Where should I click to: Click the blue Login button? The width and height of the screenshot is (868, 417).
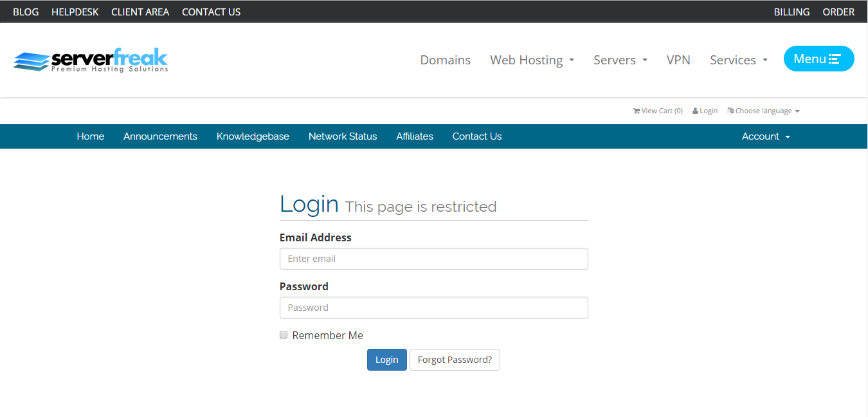[387, 360]
